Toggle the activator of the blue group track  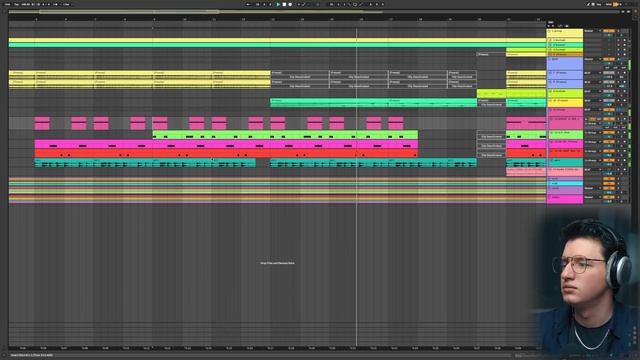coord(609,59)
